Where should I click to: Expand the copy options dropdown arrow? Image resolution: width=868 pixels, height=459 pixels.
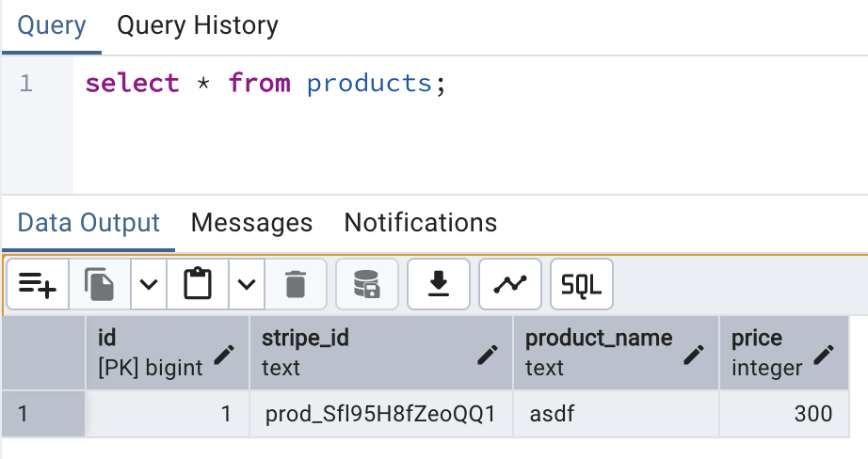click(148, 284)
